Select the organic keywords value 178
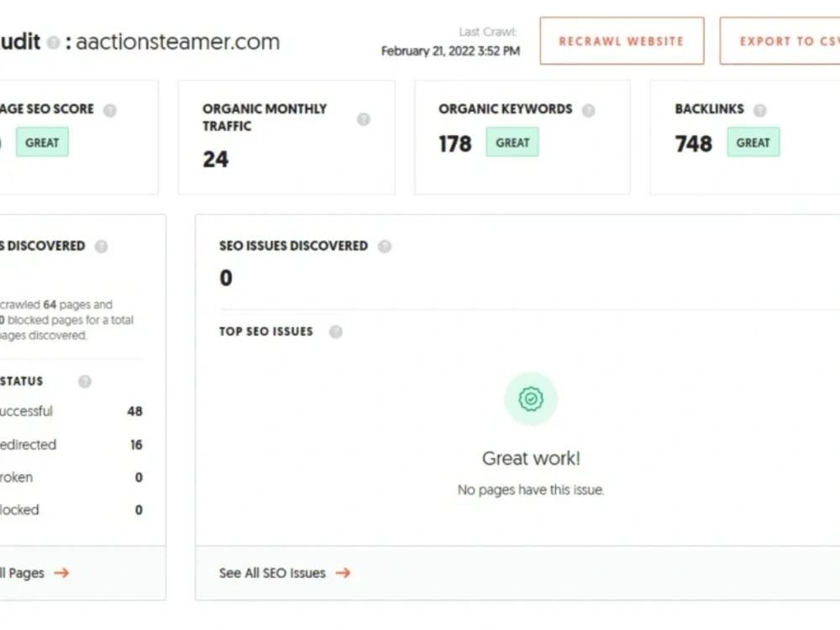840x630 pixels. pyautogui.click(x=455, y=144)
